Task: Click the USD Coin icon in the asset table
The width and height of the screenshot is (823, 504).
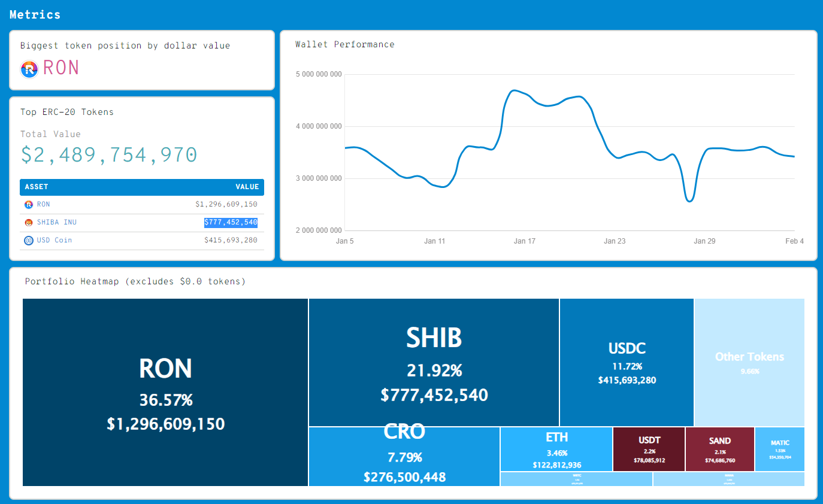Action: [28, 241]
